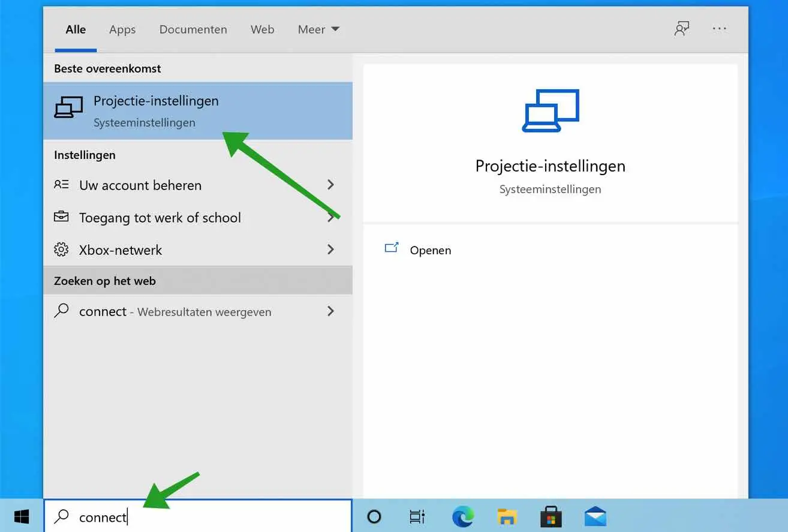Click the feedback icon in search header
The width and height of the screenshot is (788, 532).
(682, 29)
